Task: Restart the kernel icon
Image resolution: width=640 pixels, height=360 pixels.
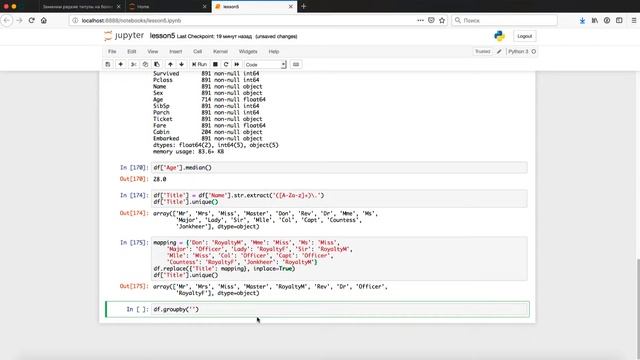Action: click(x=226, y=64)
